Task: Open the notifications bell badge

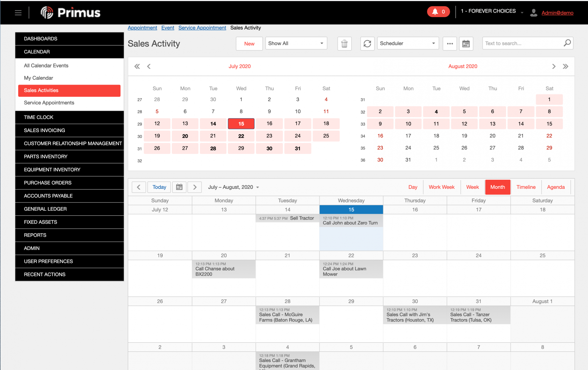Action: (438, 12)
